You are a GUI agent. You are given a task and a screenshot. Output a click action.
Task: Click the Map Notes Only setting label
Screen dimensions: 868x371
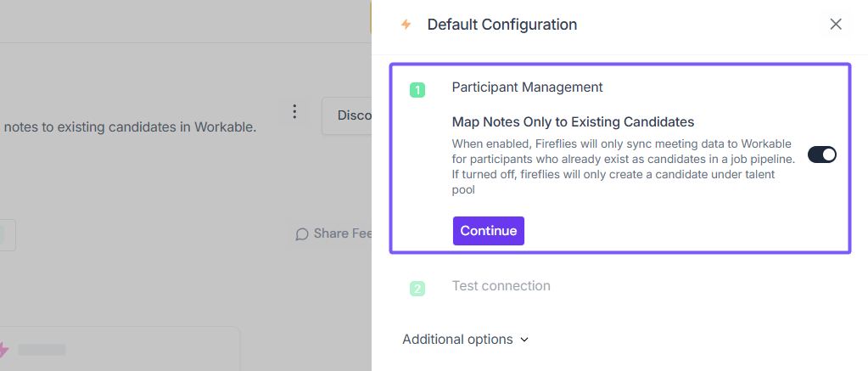[573, 121]
